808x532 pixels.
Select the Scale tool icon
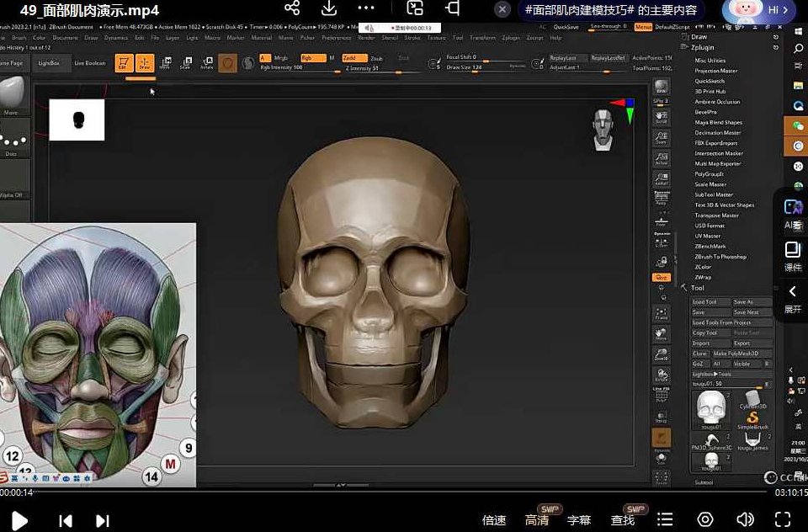(x=187, y=64)
